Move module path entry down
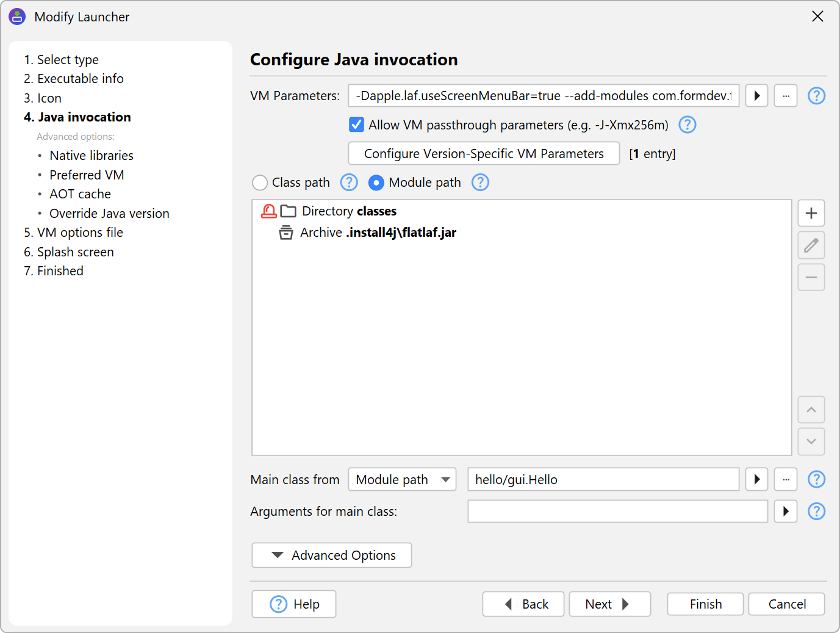 click(x=811, y=441)
